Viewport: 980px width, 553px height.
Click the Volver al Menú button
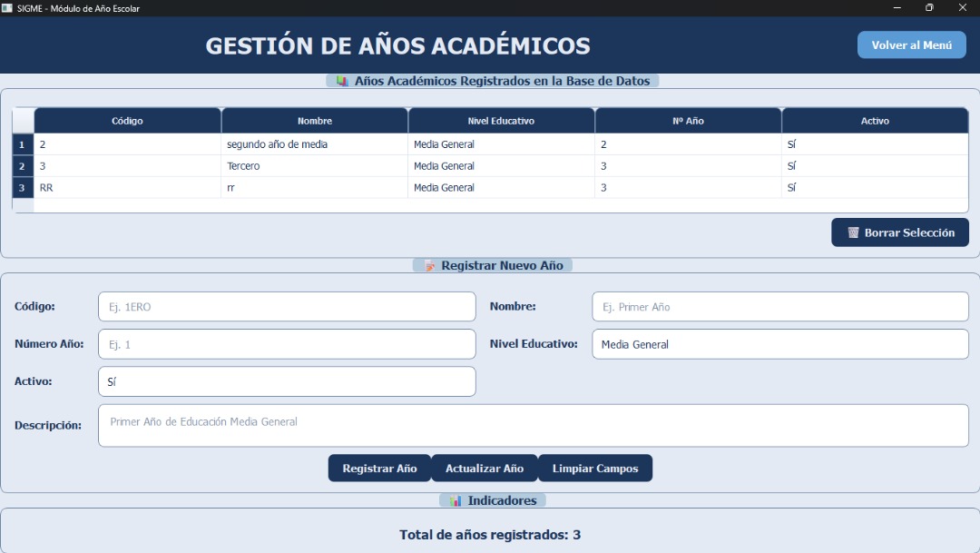911,45
